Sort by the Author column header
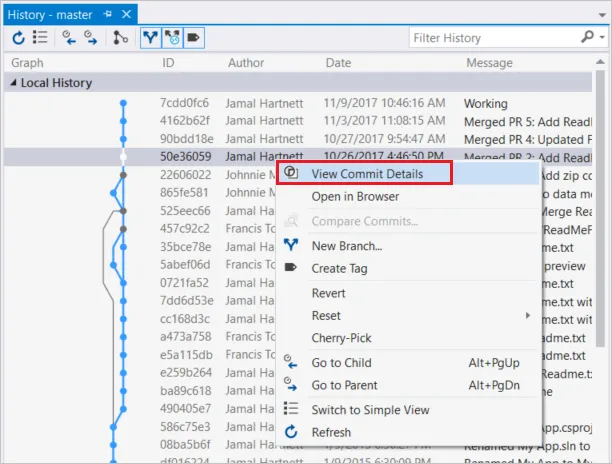The width and height of the screenshot is (612, 464). pyautogui.click(x=246, y=63)
